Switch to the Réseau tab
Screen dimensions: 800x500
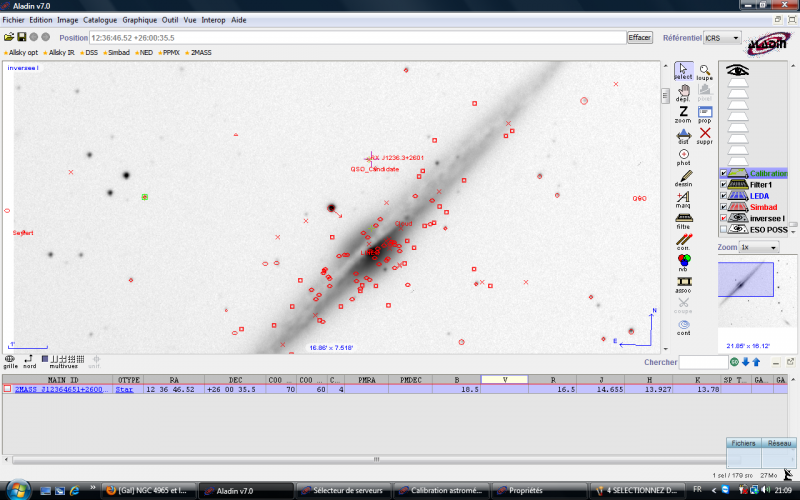pos(779,443)
